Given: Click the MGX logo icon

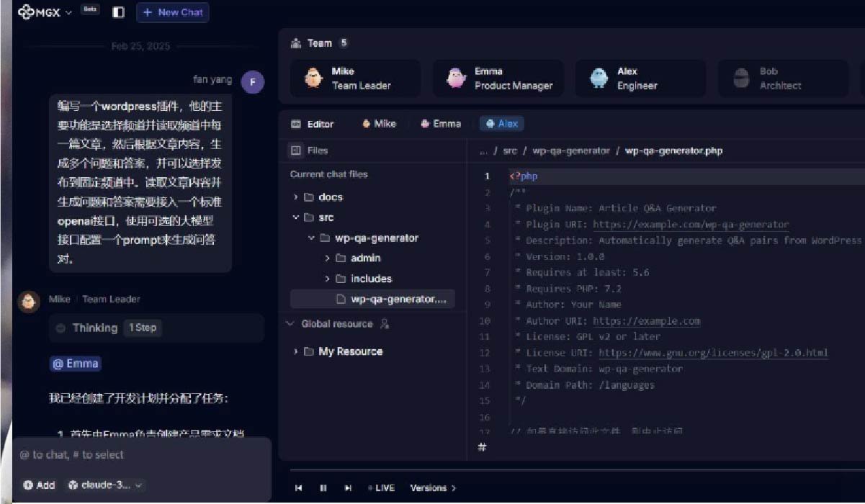Looking at the screenshot, I should point(26,12).
